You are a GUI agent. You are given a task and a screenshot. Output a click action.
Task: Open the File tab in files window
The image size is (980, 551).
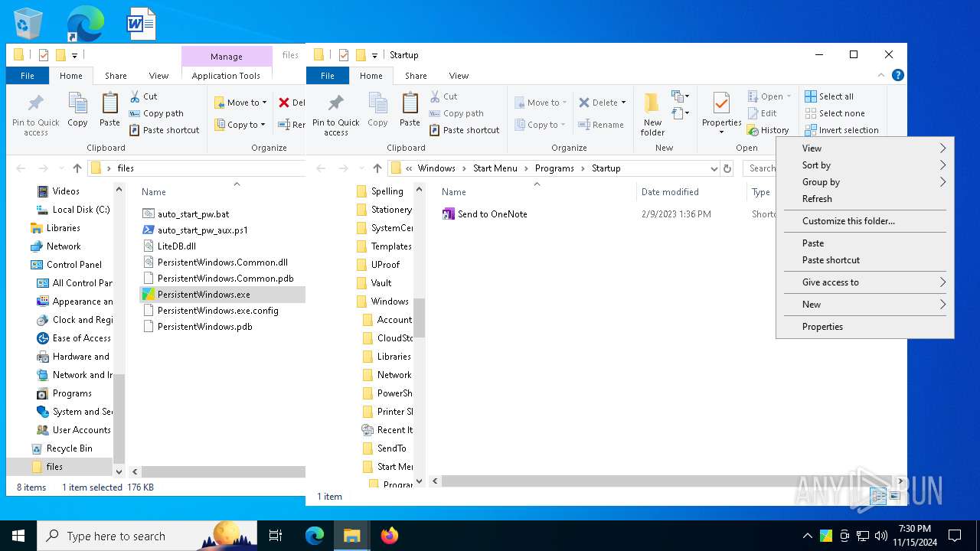pyautogui.click(x=28, y=76)
